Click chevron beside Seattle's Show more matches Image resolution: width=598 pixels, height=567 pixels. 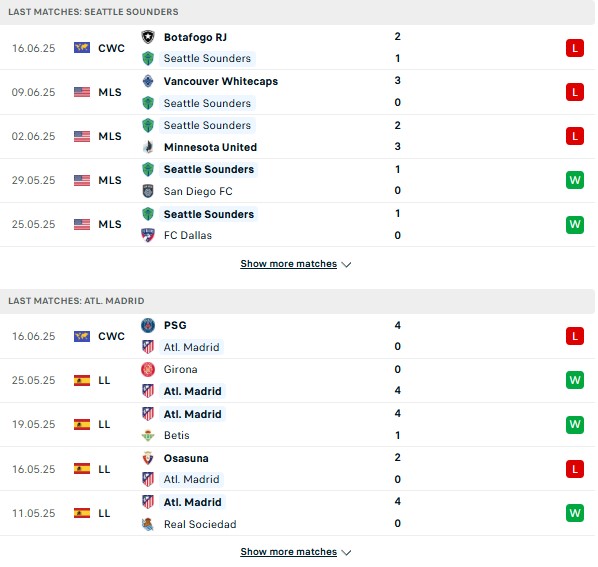[x=346, y=264]
